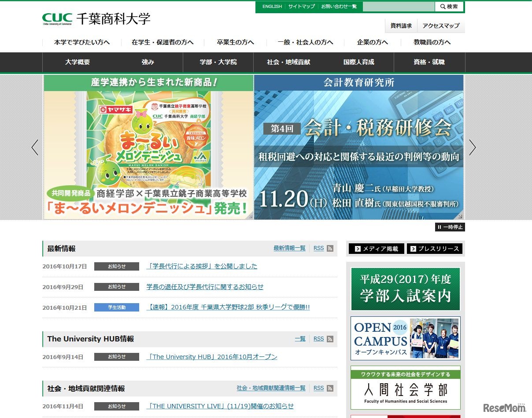Click the 資料請求 button
The height and width of the screenshot is (418, 532).
click(401, 26)
